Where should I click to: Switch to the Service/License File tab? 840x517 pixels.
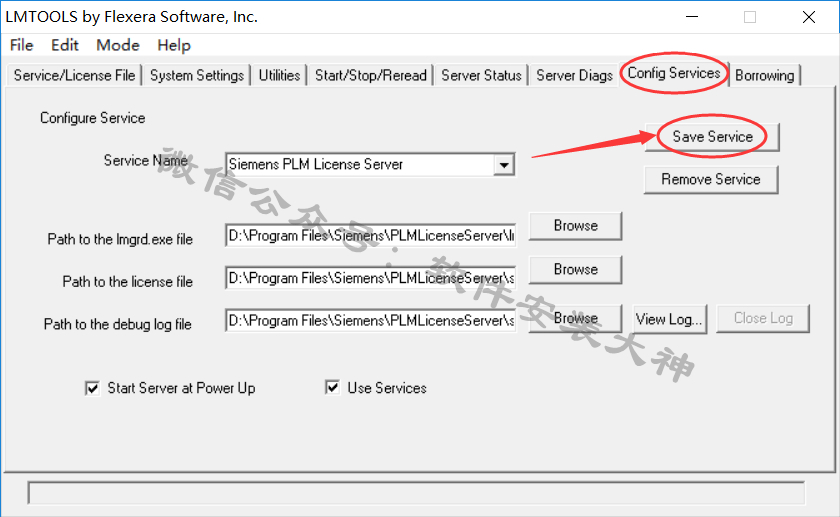(74, 76)
